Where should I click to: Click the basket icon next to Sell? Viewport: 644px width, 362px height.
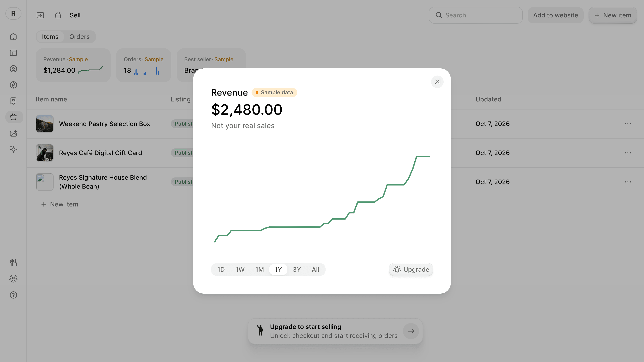click(58, 15)
